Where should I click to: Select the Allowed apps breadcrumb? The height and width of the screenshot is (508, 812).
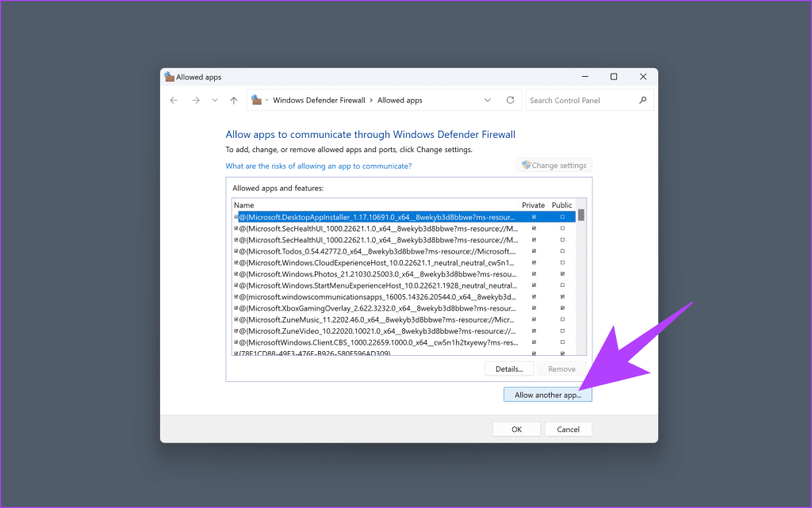coord(400,101)
